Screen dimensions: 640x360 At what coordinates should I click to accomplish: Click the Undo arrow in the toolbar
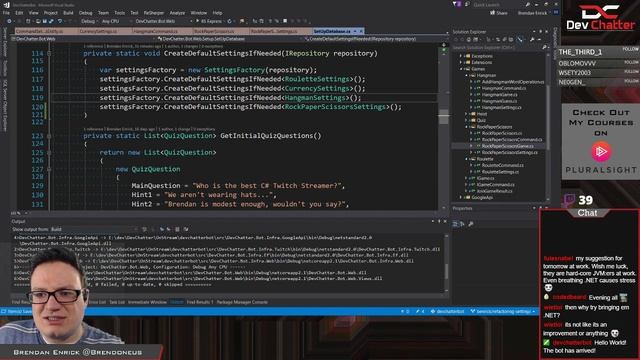pyautogui.click(x=60, y=21)
